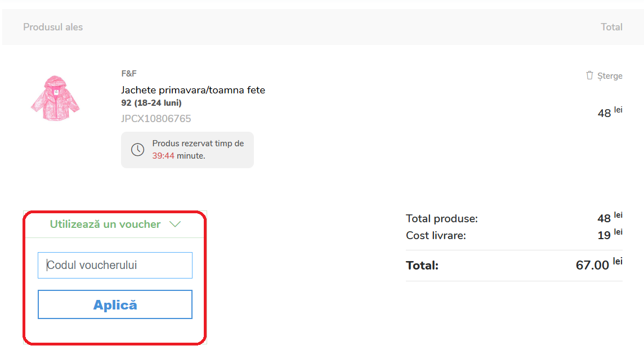Focus the Codul voucherului input field

[x=115, y=265]
